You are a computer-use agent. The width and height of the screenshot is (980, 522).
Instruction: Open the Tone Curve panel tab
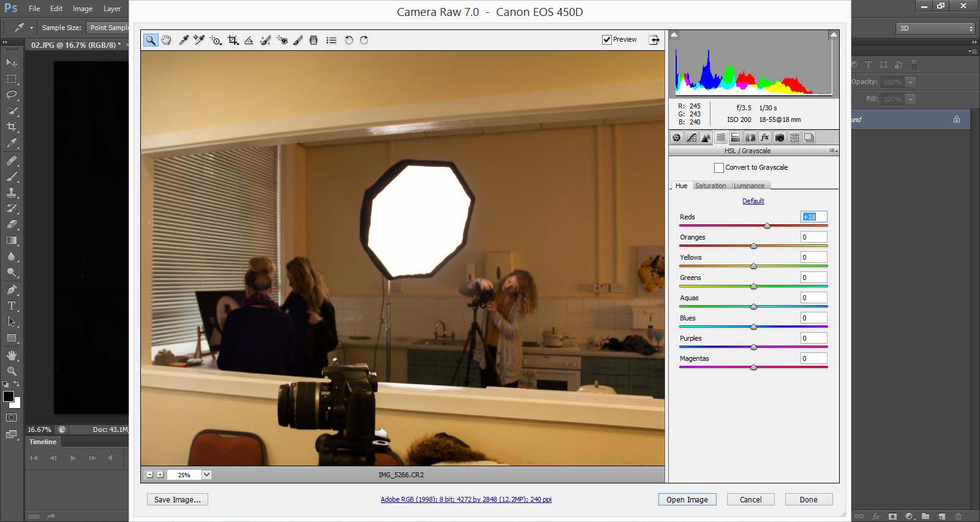692,138
